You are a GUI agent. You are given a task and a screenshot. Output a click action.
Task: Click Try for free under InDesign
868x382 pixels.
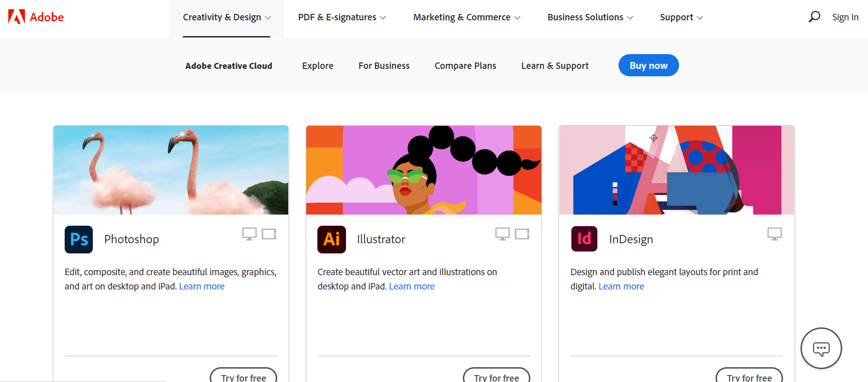[x=749, y=375]
